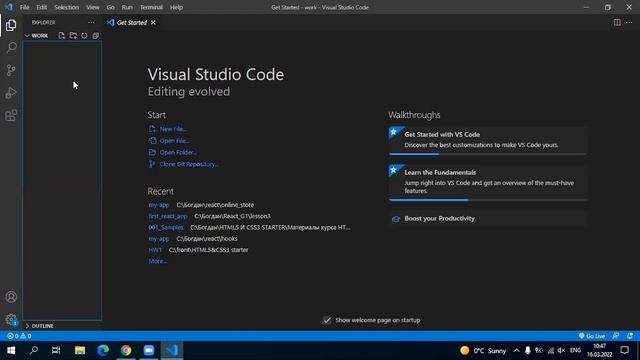This screenshot has height=360, width=640.
Task: Open the Go menu
Action: click(x=110, y=7)
